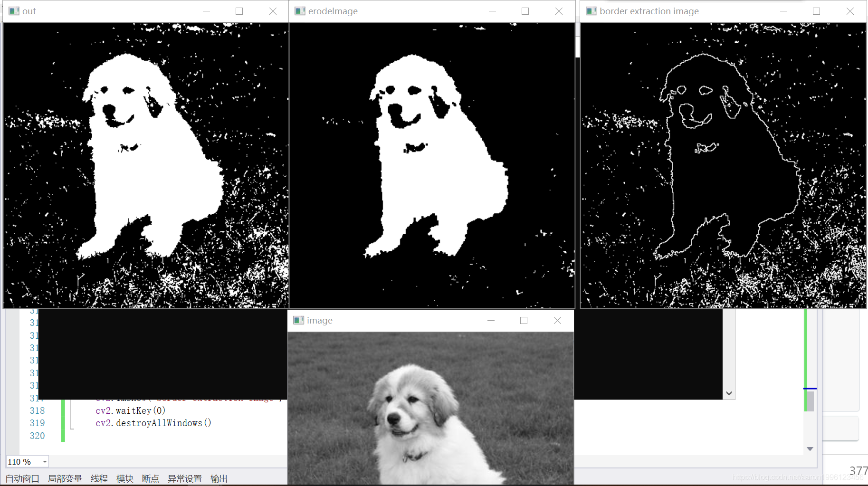Click the erodeImage window's app icon
This screenshot has height=486, width=868.
[x=300, y=11]
